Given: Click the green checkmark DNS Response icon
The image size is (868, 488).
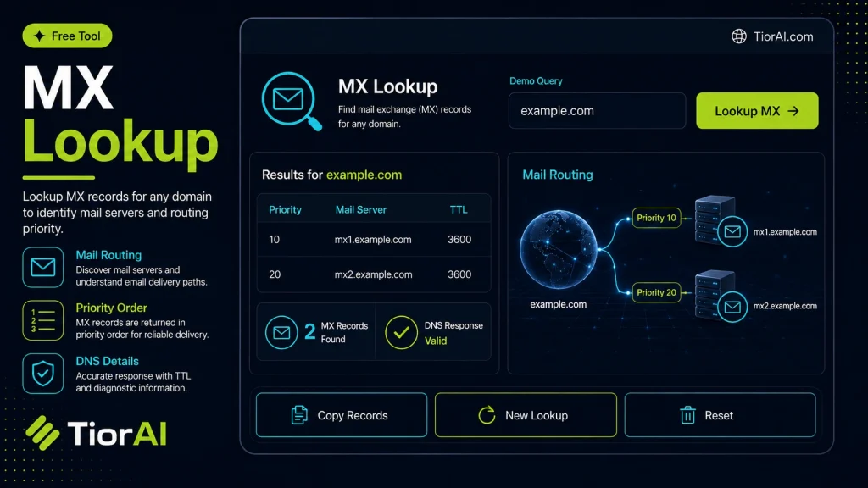Looking at the screenshot, I should click(401, 332).
